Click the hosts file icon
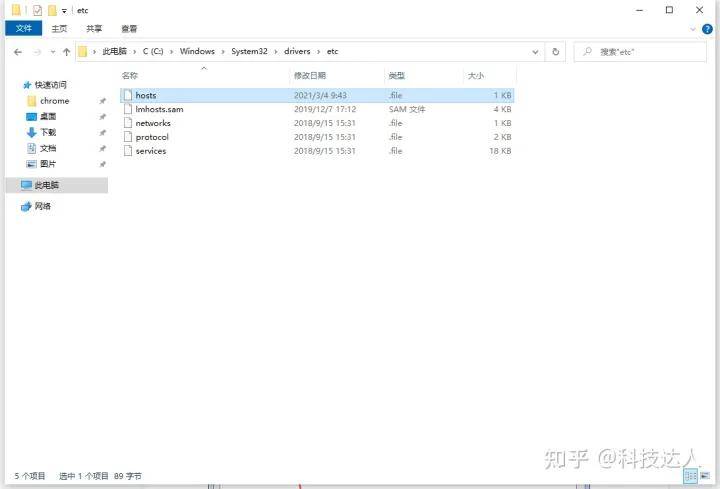Screen dimensions: 720x489 (128, 95)
